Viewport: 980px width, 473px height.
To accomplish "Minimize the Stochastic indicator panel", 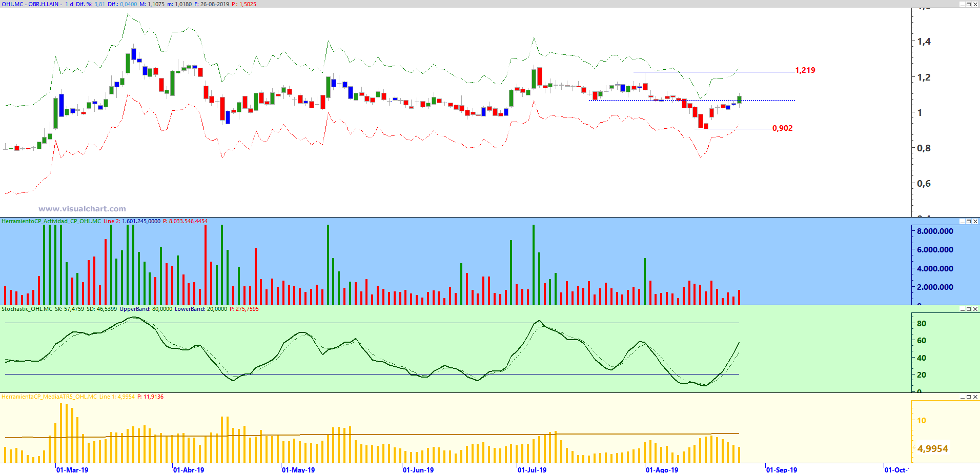I will click(962, 309).
